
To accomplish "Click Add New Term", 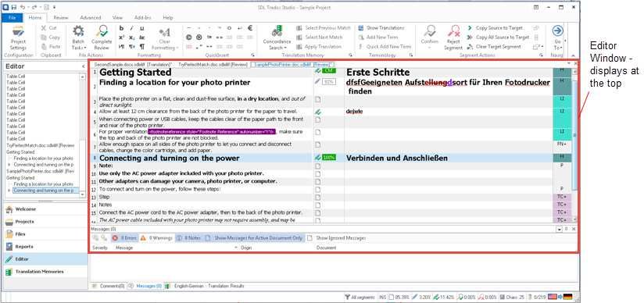I will click(378, 37).
